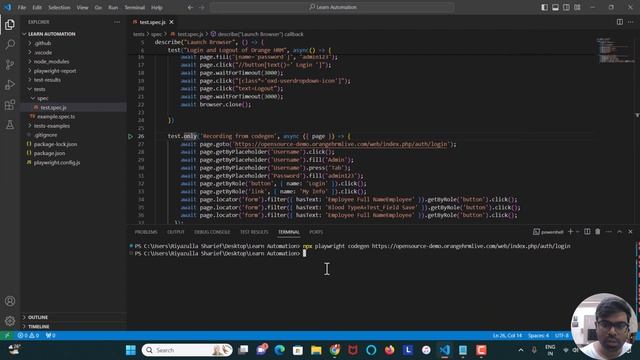The height and width of the screenshot is (360, 640).
Task: Click errors and warnings count in status bar
Action: (28, 336)
